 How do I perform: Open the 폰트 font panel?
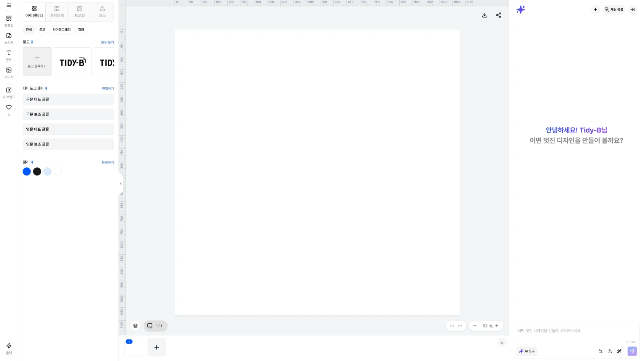(9, 55)
